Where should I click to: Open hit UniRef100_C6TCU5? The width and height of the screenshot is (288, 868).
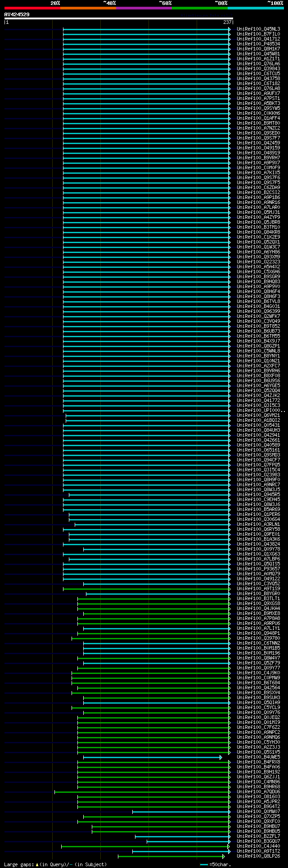(x=258, y=74)
